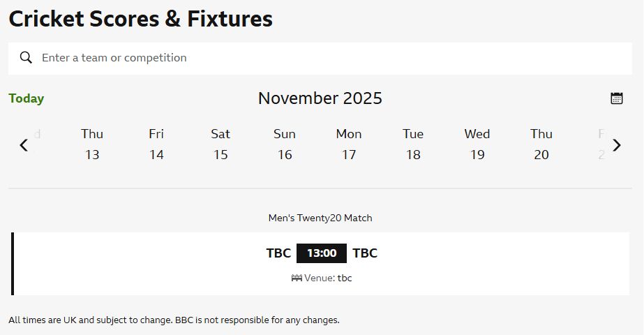Click the venue stadium icon
This screenshot has width=644, height=335.
coord(297,278)
